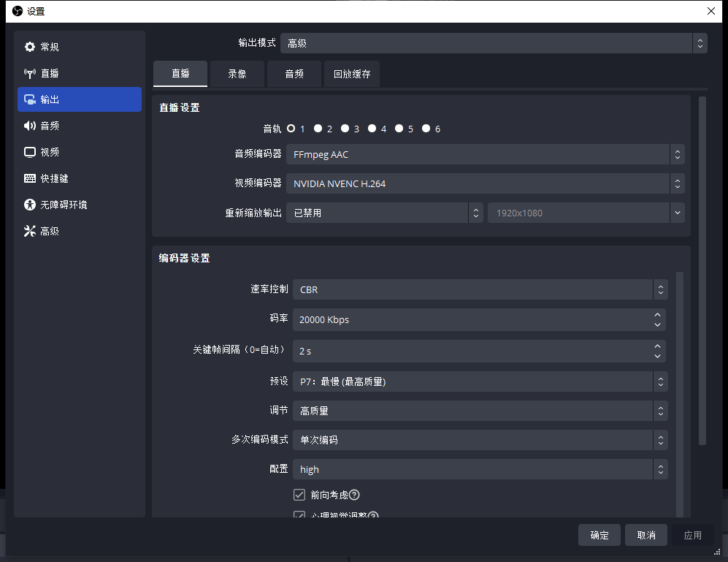Select the 直播 broadcast antenna icon
Image resolution: width=728 pixels, height=562 pixels.
click(x=30, y=73)
